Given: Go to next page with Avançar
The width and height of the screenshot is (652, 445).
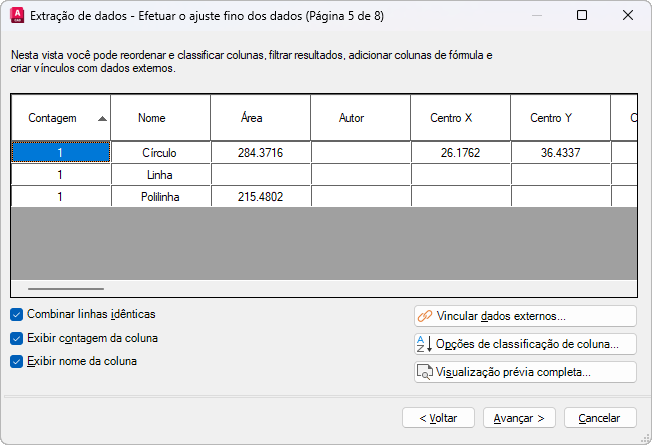Looking at the screenshot, I should tap(519, 417).
